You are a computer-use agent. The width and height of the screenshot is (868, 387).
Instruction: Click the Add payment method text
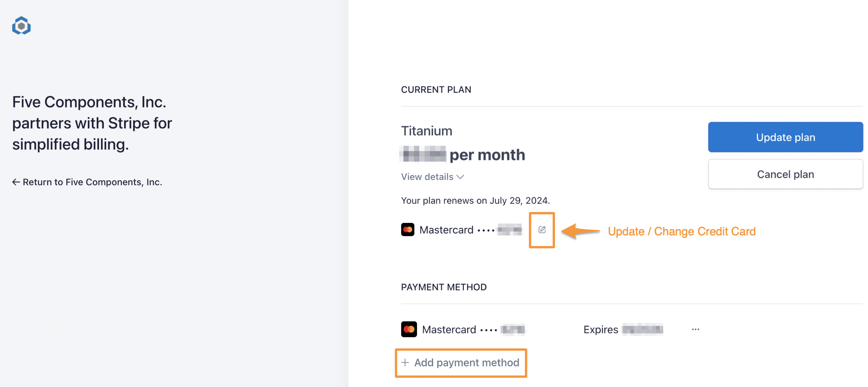pos(466,362)
